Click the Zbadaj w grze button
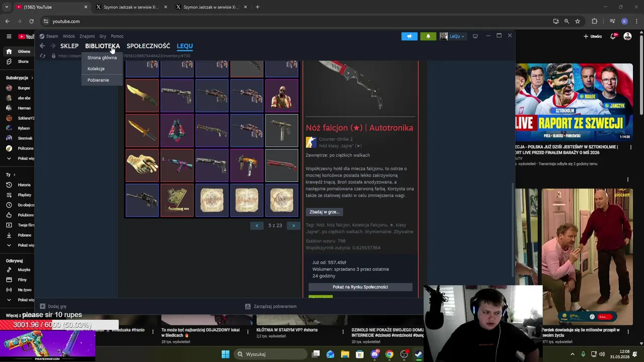 [324, 212]
